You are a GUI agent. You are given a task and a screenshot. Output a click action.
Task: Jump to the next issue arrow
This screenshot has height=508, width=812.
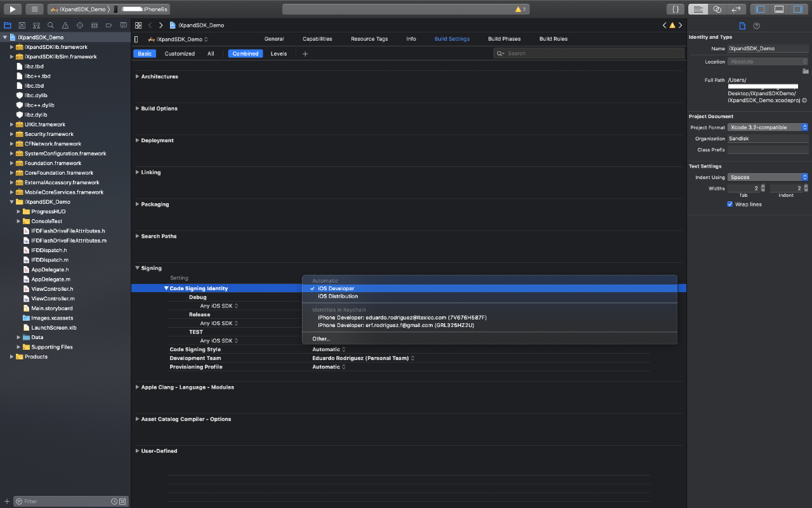[680, 25]
